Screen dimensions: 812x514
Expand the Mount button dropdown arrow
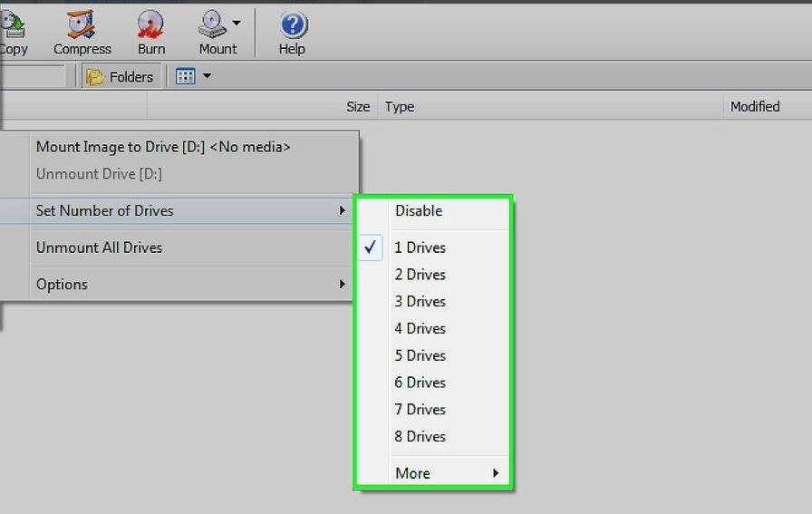click(x=237, y=23)
